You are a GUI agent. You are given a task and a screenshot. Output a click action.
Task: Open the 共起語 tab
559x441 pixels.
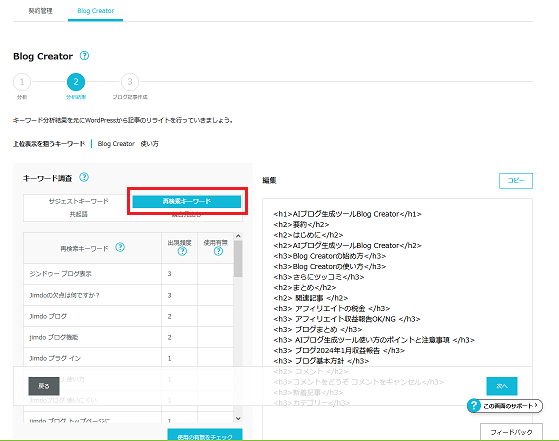click(x=78, y=214)
